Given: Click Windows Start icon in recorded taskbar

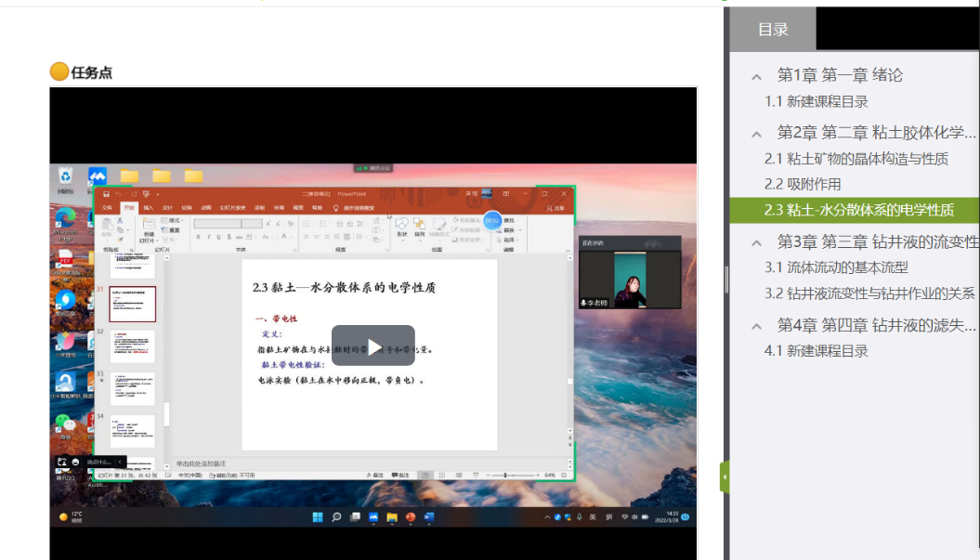Looking at the screenshot, I should click(x=319, y=517).
